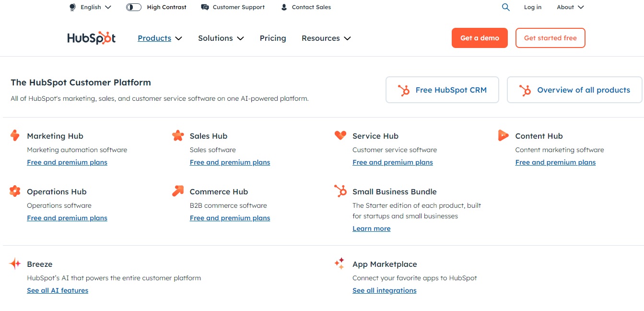Go to Log in
The height and width of the screenshot is (311, 644).
point(533,7)
